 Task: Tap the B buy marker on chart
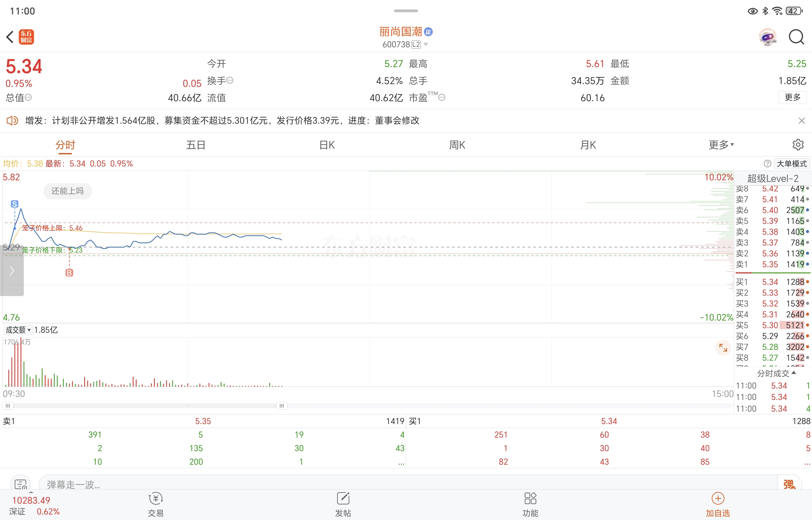click(69, 273)
